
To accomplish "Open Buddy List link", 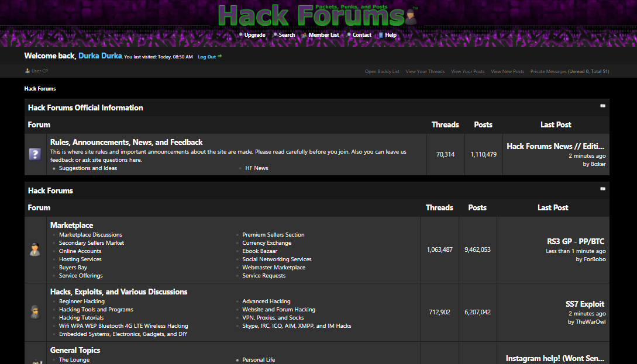I will click(382, 71).
